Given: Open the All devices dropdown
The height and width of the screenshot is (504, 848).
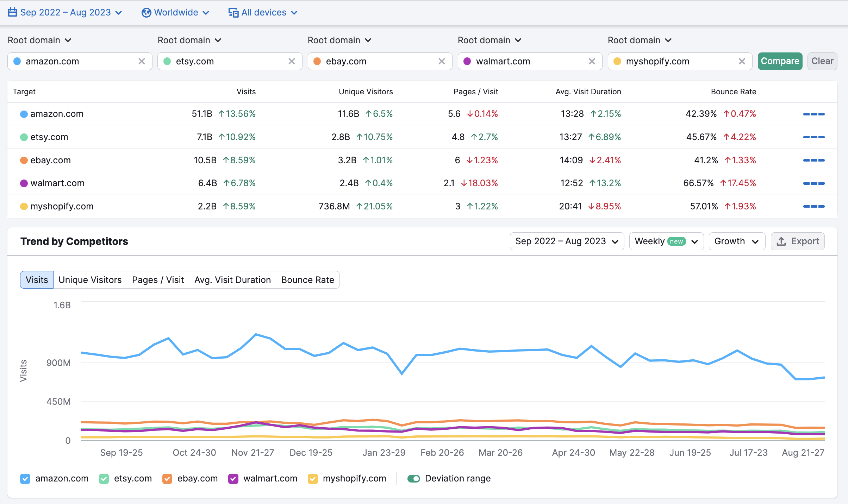Looking at the screenshot, I should click(x=263, y=13).
